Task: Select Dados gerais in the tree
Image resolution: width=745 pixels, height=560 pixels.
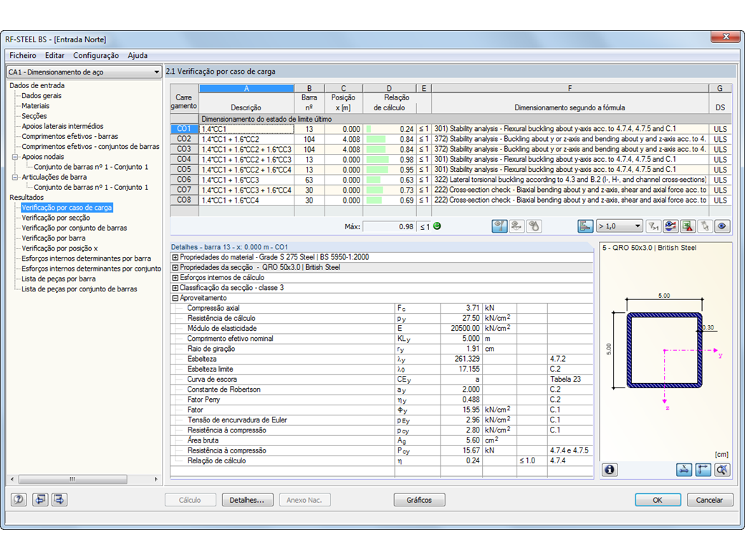Action: tap(42, 95)
